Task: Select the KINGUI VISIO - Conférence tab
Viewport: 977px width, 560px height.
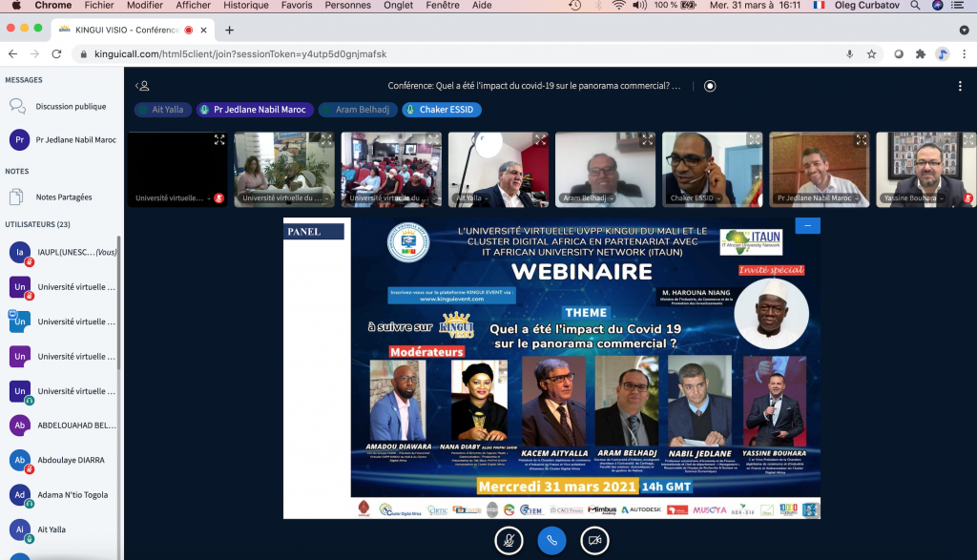Action: click(x=132, y=30)
